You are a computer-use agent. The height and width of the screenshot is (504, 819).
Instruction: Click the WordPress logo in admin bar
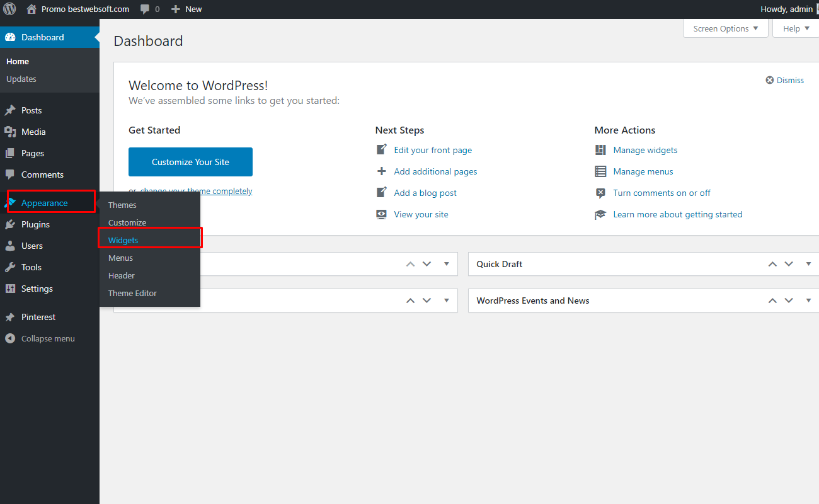coord(9,9)
